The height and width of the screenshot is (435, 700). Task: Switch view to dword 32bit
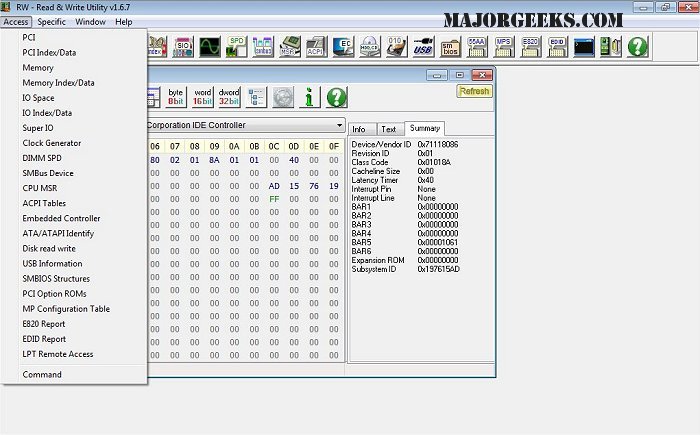coord(229,96)
